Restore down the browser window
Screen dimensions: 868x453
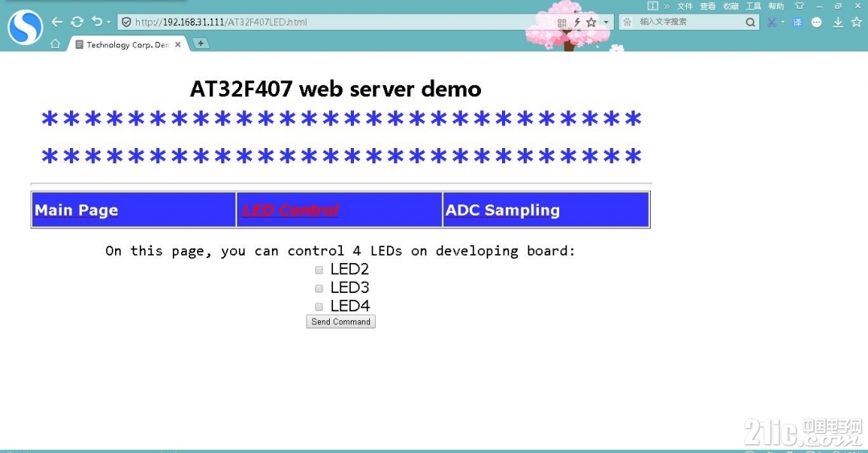[x=838, y=6]
